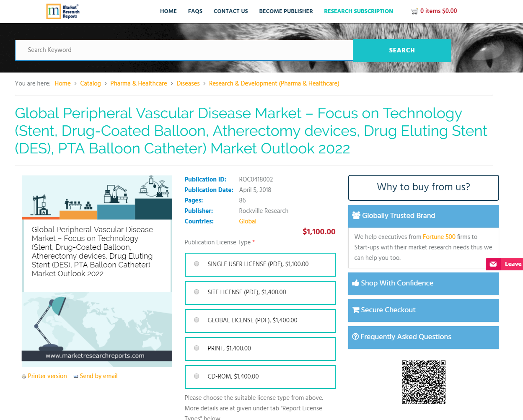Screen dimensions: 523x420
Task: Click the QR code image
Action: 423,382
